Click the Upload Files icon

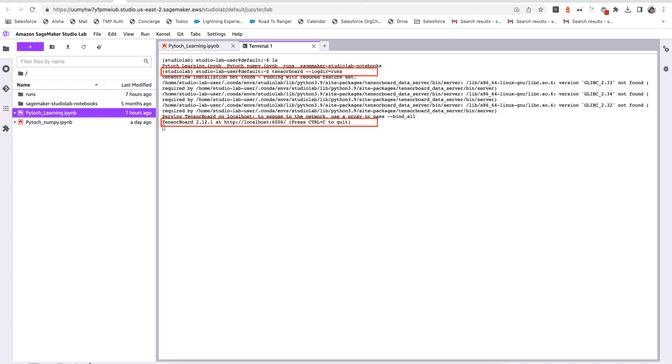pyautogui.click(x=68, y=47)
